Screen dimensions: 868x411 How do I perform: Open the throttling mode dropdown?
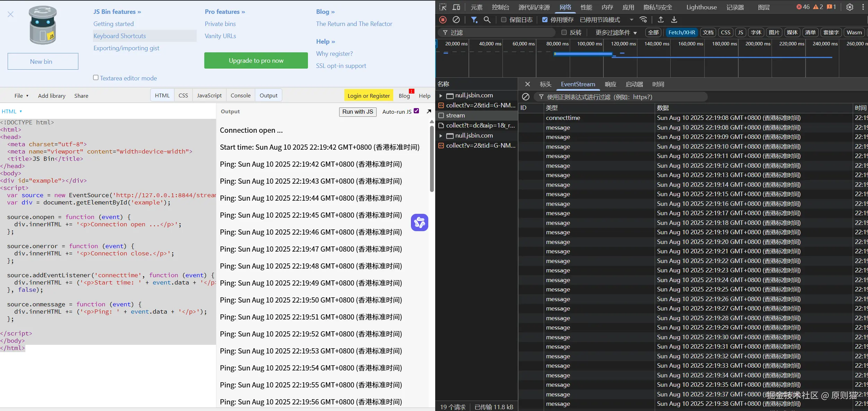607,20
